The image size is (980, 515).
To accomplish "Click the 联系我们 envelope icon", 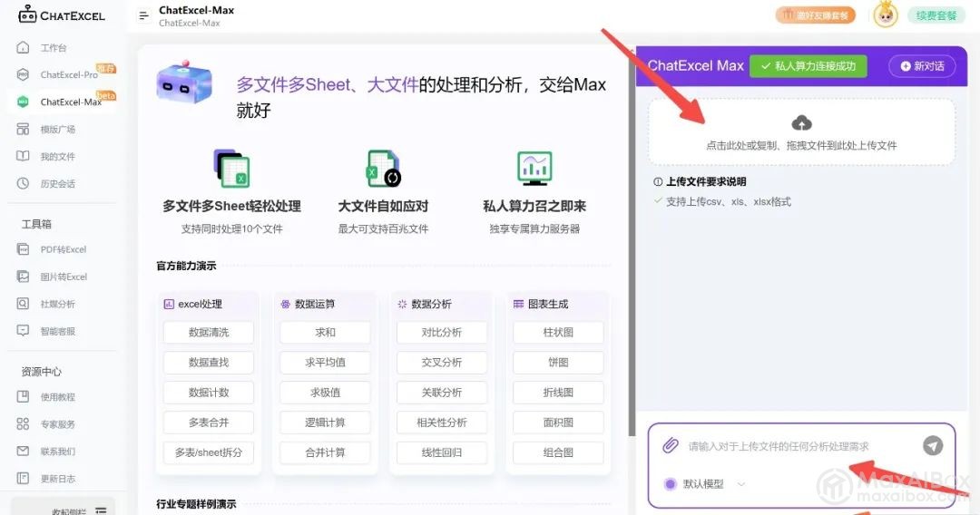I will [x=23, y=451].
